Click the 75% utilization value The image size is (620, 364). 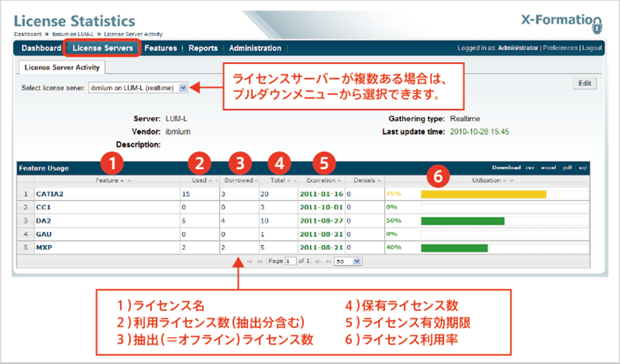click(393, 194)
